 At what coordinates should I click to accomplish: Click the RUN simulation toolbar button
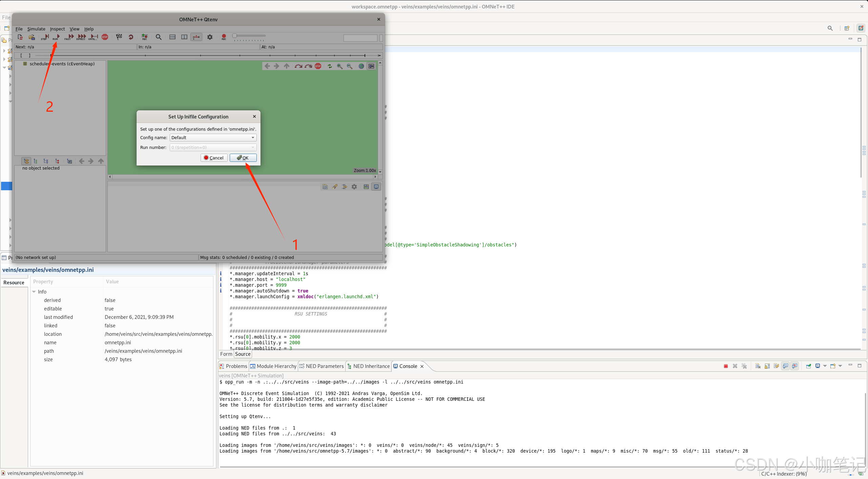[x=56, y=37]
